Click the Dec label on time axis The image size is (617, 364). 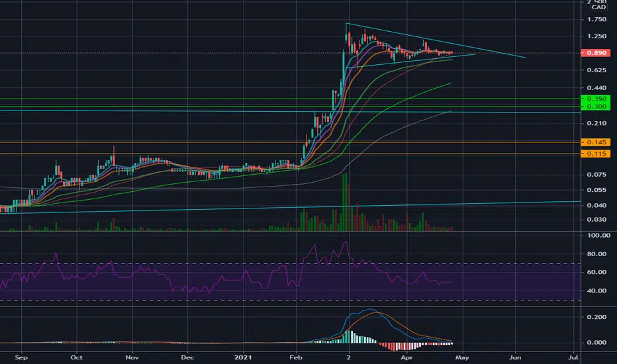[x=188, y=357]
